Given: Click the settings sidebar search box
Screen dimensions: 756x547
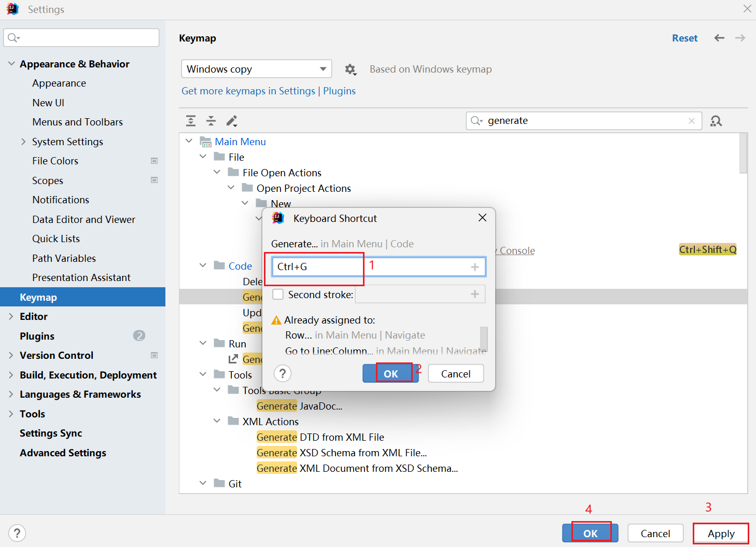Looking at the screenshot, I should (x=81, y=37).
